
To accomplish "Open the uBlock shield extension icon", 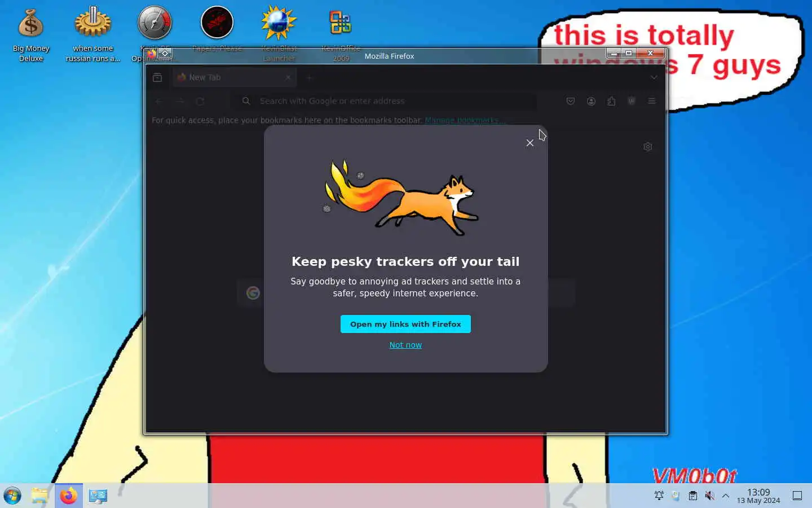I will (632, 101).
